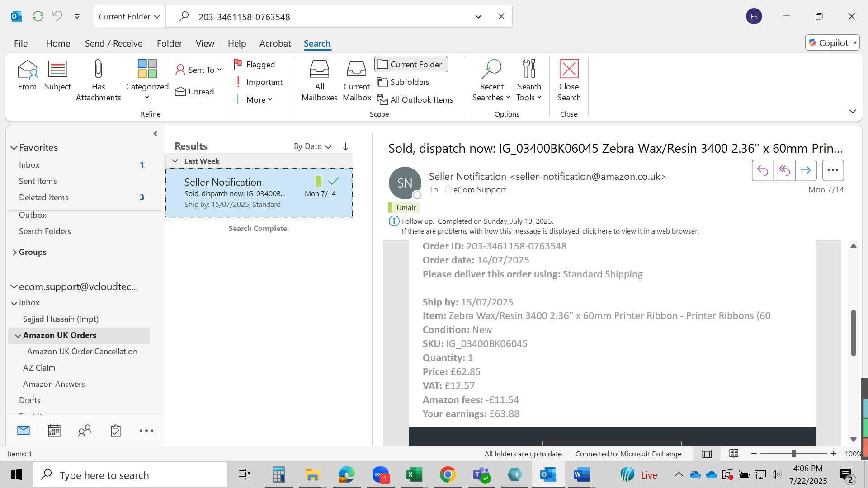This screenshot has height=488, width=868.
Task: Toggle Current Folder scope button
Action: pyautogui.click(x=411, y=64)
